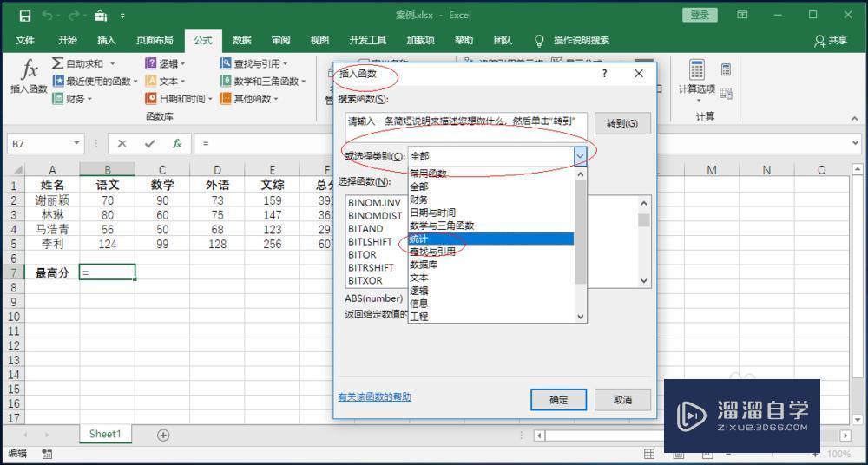The image size is (868, 465).
Task: Open the Financial (财务) functions menu
Action: point(73,99)
